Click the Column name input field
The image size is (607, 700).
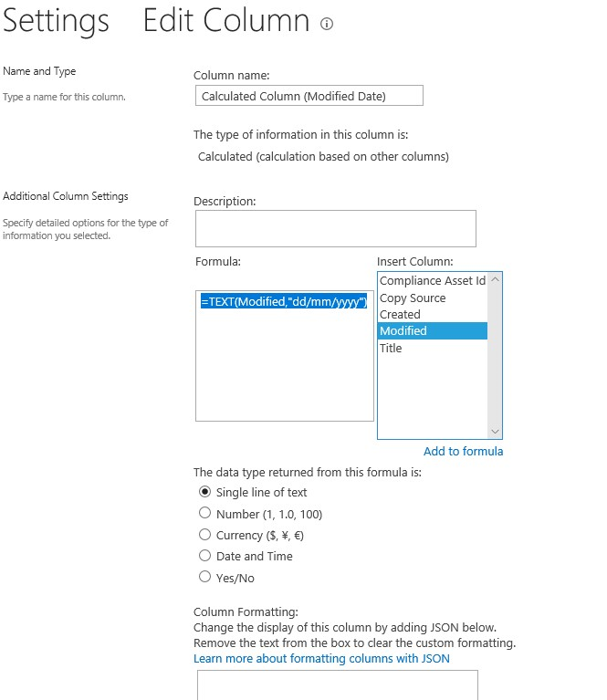[309, 96]
